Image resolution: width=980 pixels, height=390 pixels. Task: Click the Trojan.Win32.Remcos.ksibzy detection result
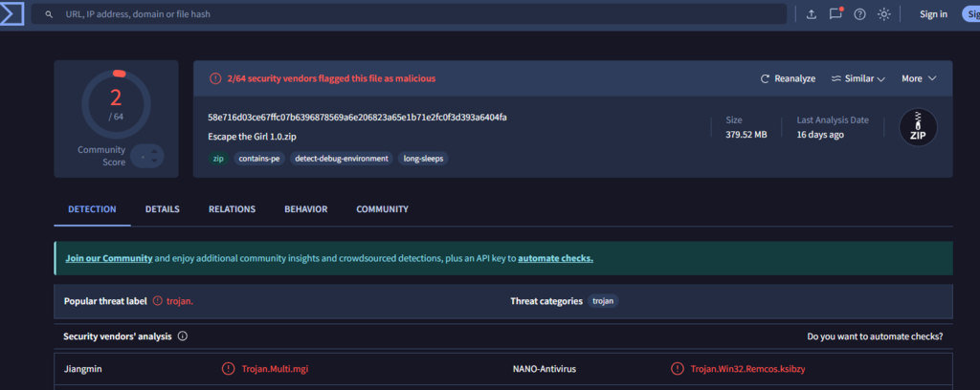click(747, 369)
